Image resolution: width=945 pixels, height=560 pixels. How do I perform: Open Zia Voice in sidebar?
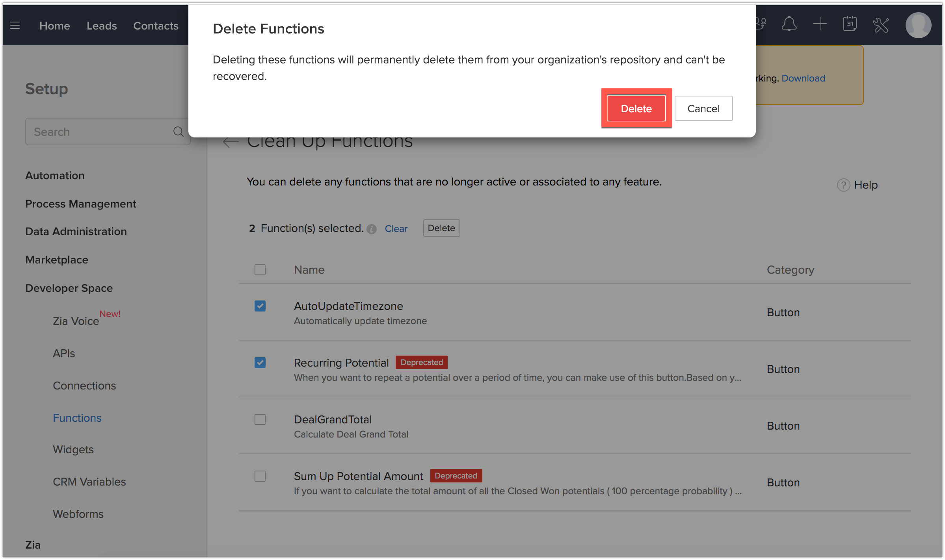coord(76,321)
